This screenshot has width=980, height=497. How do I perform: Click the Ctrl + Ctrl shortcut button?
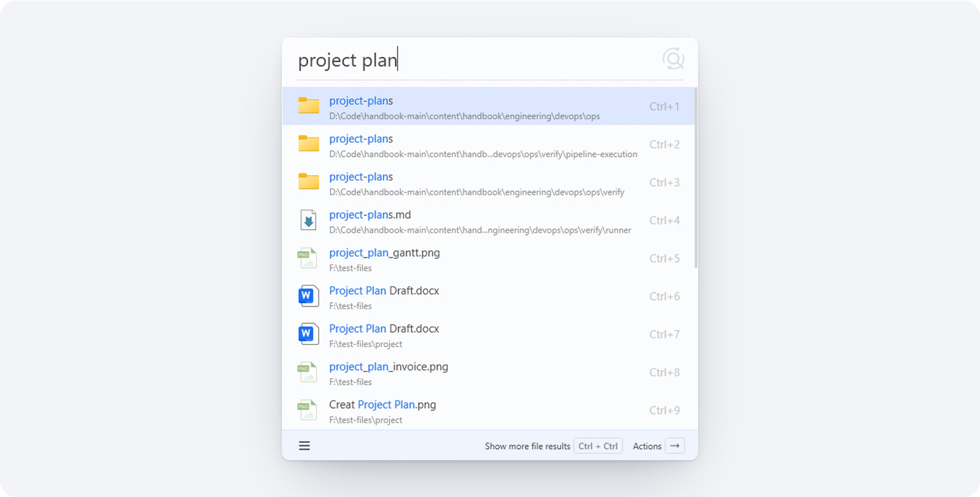tap(598, 446)
